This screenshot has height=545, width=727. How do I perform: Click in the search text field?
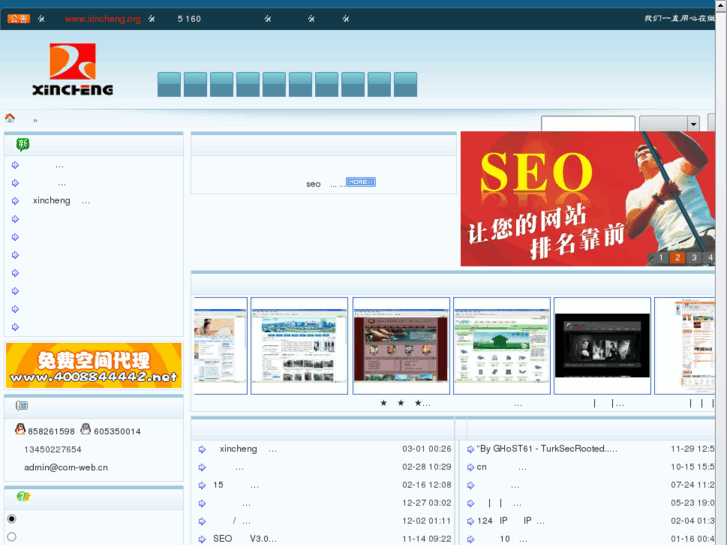point(588,124)
